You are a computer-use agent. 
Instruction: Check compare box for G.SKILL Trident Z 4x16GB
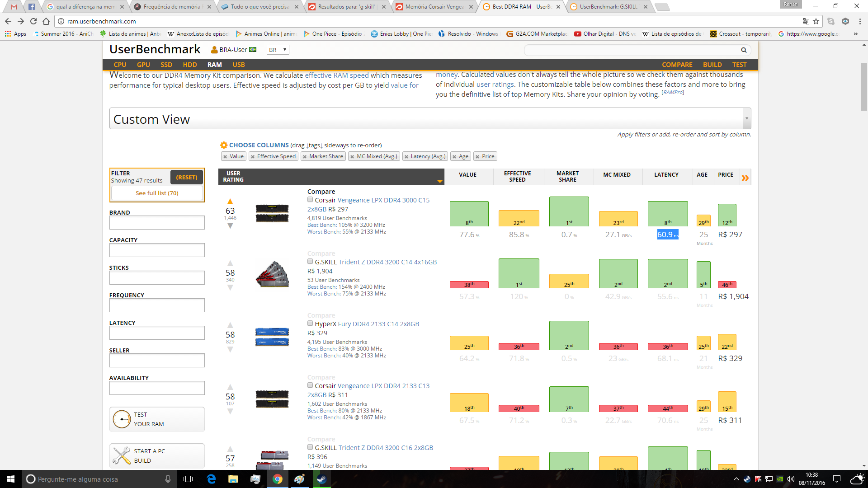click(x=310, y=262)
